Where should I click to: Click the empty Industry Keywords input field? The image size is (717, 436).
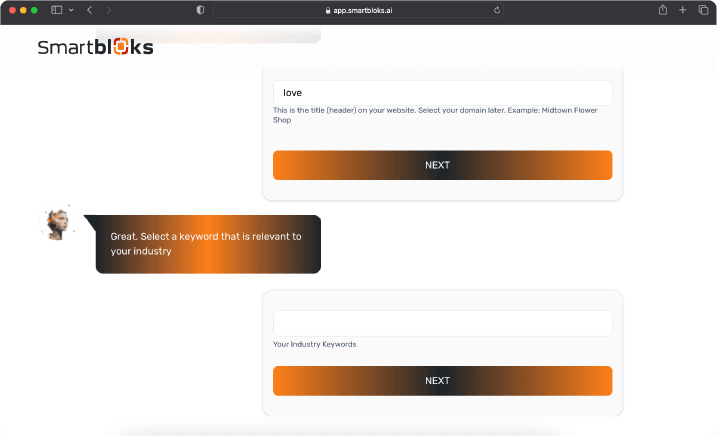[443, 323]
